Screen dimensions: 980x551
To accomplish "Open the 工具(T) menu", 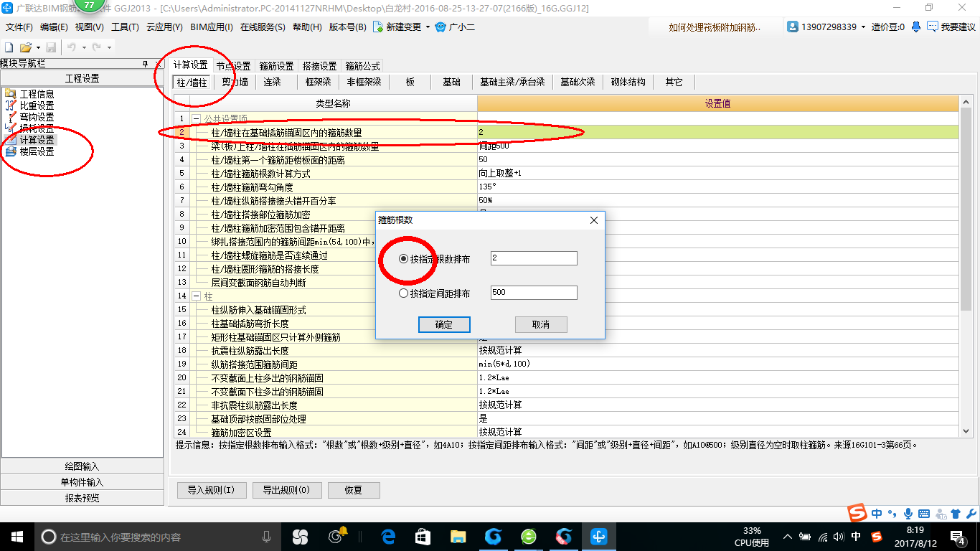I will tap(125, 27).
